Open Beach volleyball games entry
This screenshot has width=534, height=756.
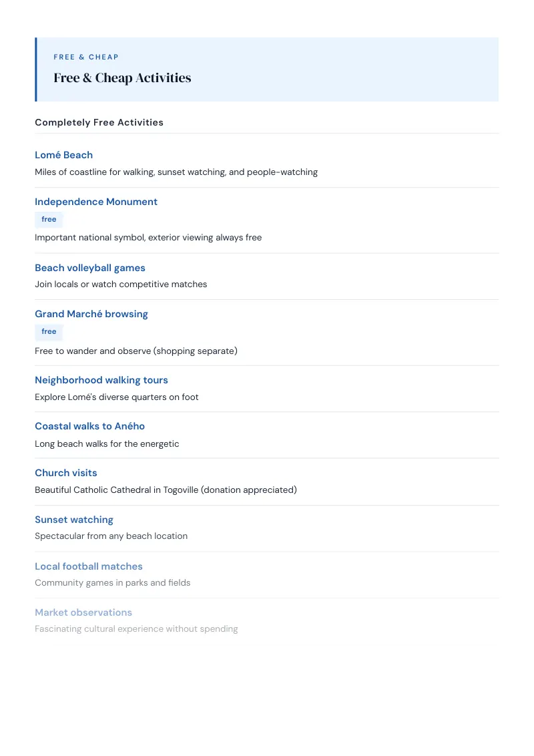[89, 268]
